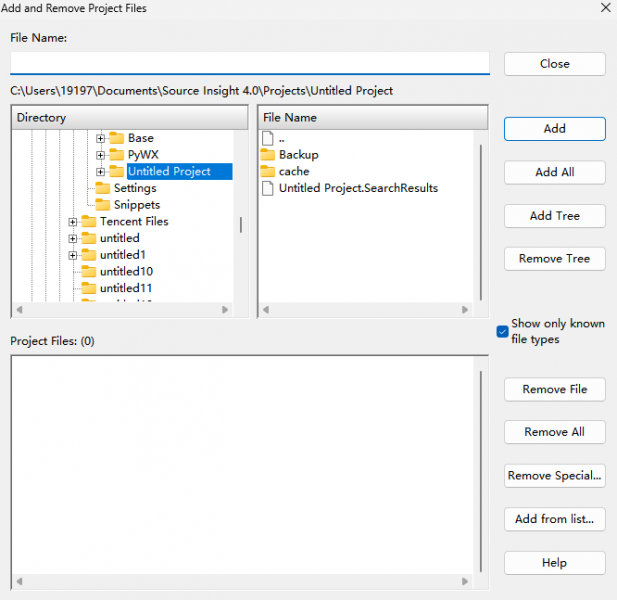
Task: Open Add from list dialog
Action: click(x=554, y=519)
